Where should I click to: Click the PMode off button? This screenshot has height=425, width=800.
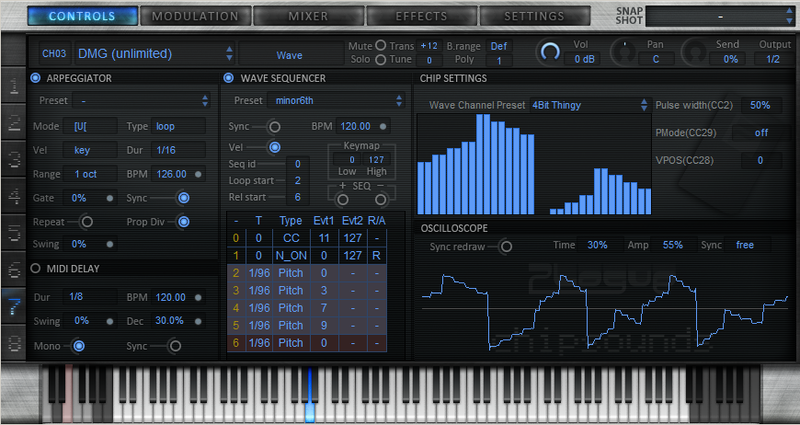click(x=761, y=132)
